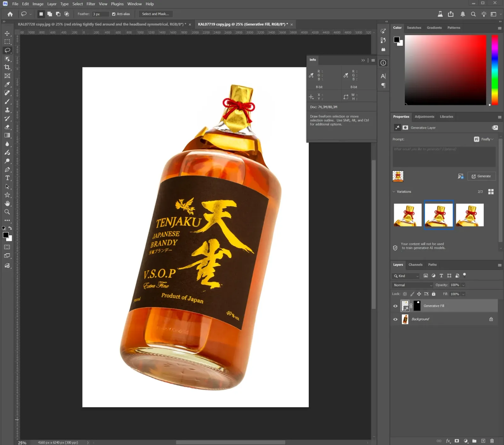Toggle lock all padlock icon

pos(433,294)
